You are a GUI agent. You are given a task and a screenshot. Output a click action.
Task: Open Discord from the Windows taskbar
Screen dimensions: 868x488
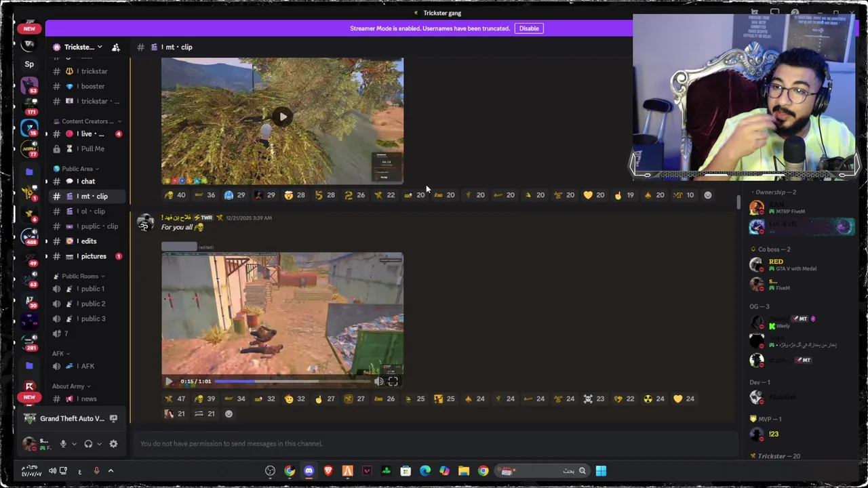click(x=309, y=471)
